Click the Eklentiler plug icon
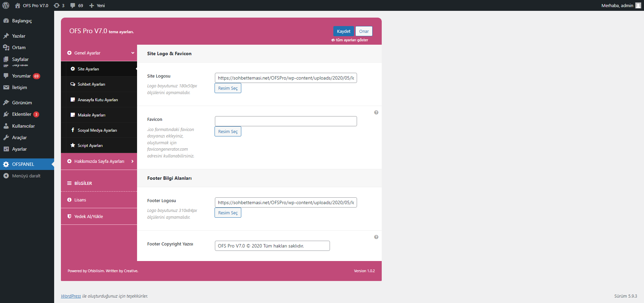644x303 pixels. (6, 114)
